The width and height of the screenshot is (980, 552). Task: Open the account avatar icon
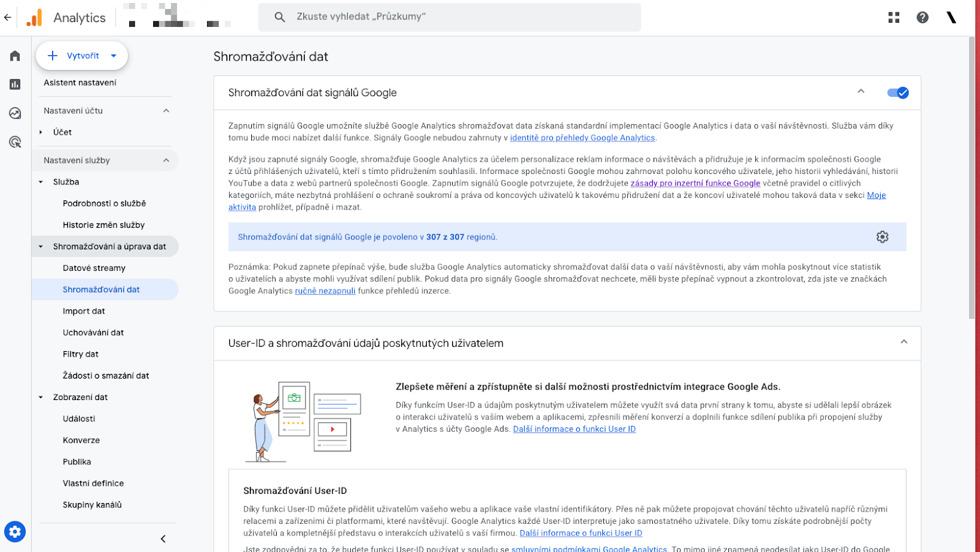click(x=951, y=17)
